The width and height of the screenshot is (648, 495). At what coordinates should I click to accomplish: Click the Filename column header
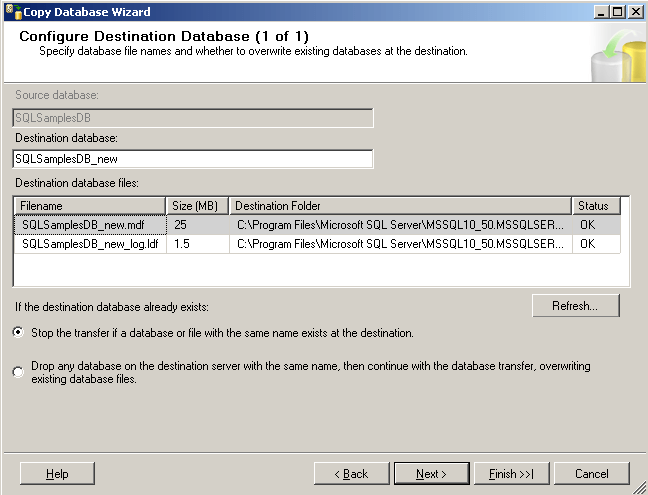pos(90,206)
